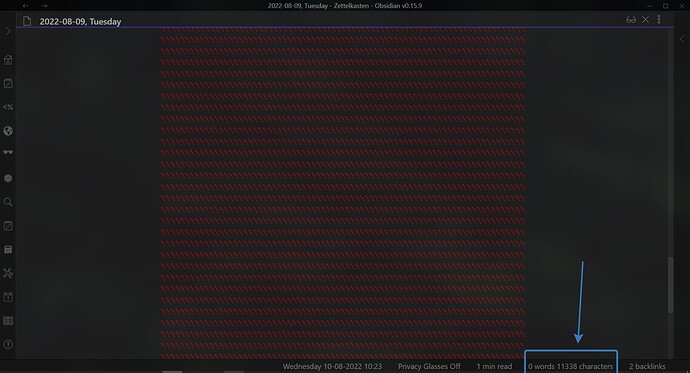
Task: Open the calendar daily note icon
Action: point(8,297)
